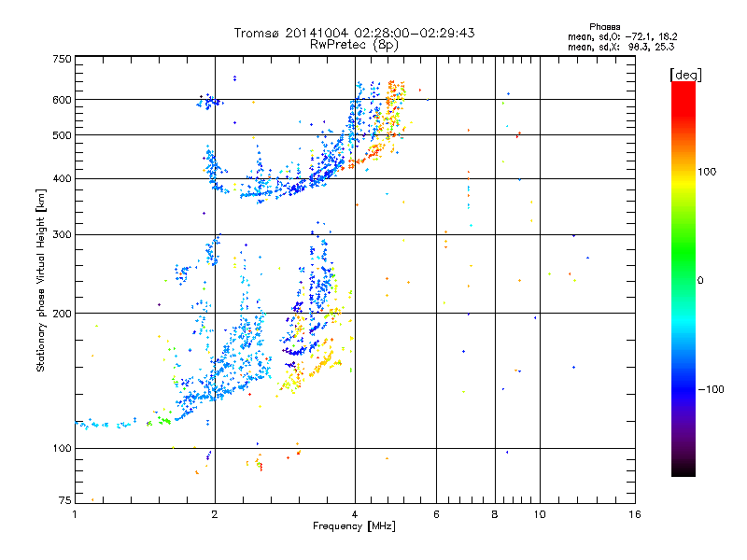The height and width of the screenshot is (560, 747).
Task: Click the 750 label on height axis
Action: (x=62, y=59)
